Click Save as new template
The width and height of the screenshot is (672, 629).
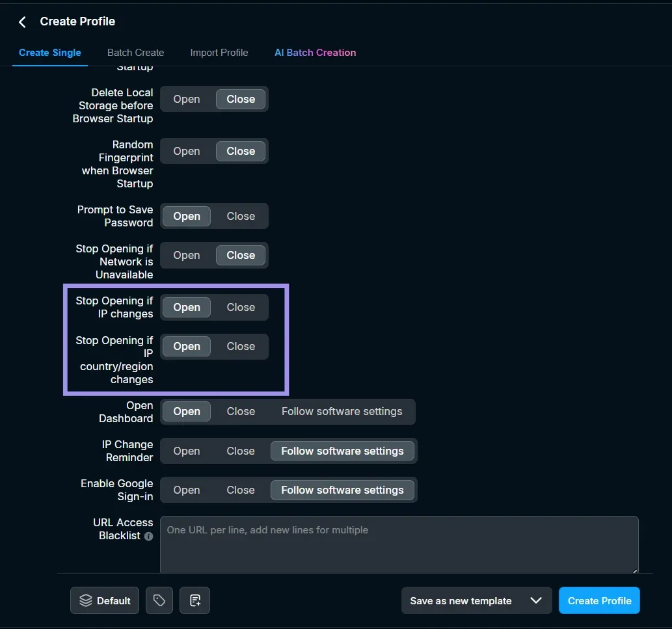461,601
